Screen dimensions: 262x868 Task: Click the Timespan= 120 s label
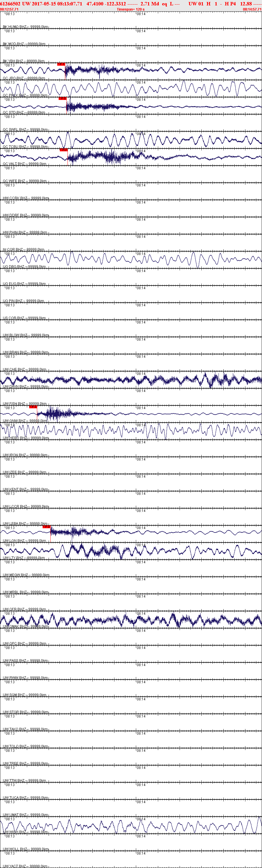131,9
